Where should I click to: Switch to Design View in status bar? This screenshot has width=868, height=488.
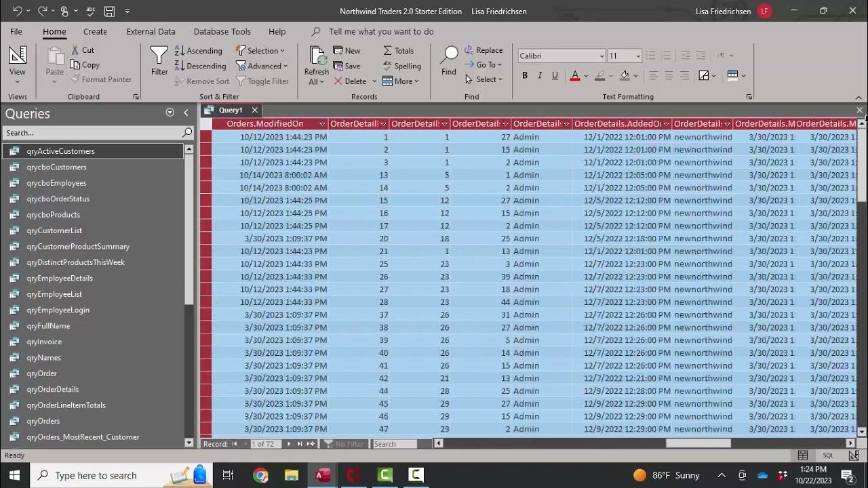click(854, 455)
